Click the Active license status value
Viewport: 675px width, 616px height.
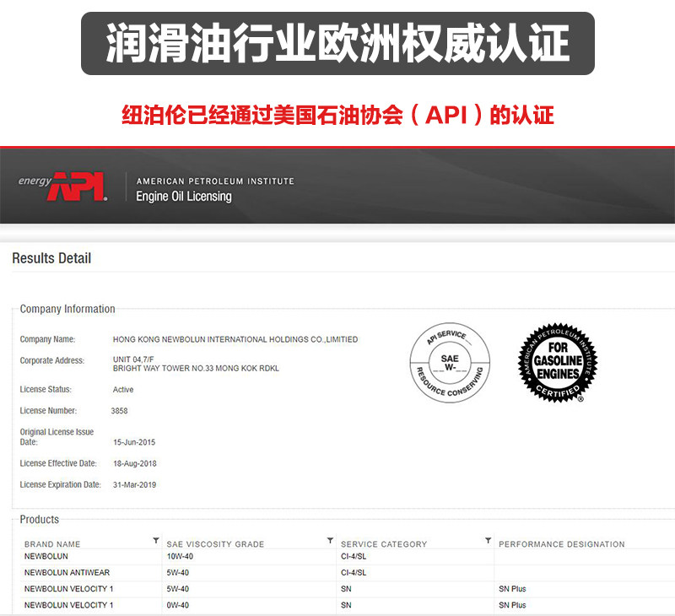(123, 390)
